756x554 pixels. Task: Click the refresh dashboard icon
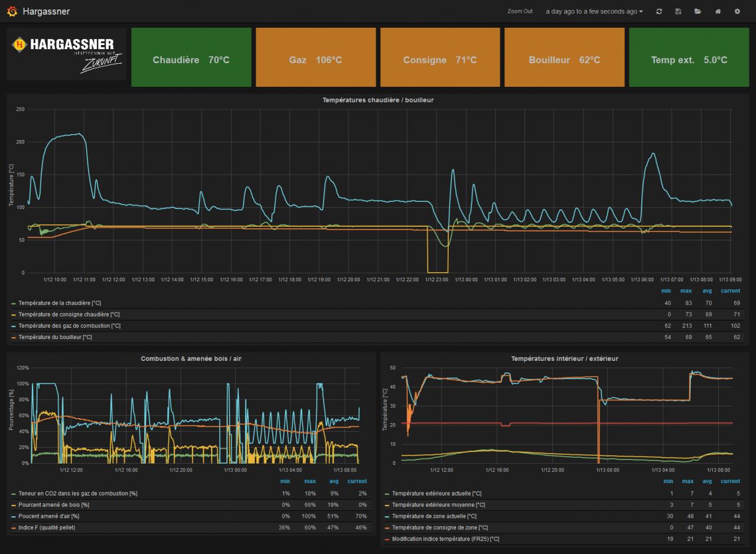[x=659, y=11]
